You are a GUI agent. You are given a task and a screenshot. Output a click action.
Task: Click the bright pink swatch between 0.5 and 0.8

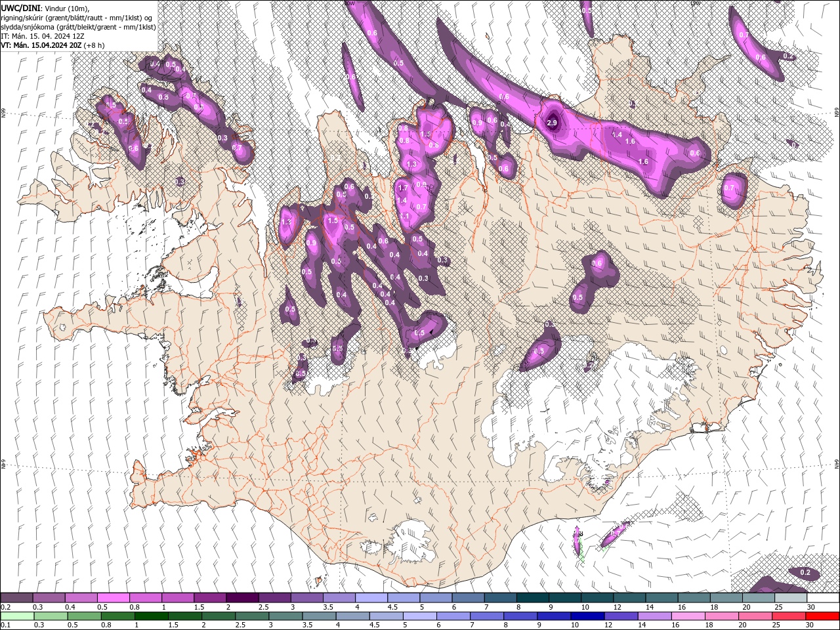tap(114, 598)
